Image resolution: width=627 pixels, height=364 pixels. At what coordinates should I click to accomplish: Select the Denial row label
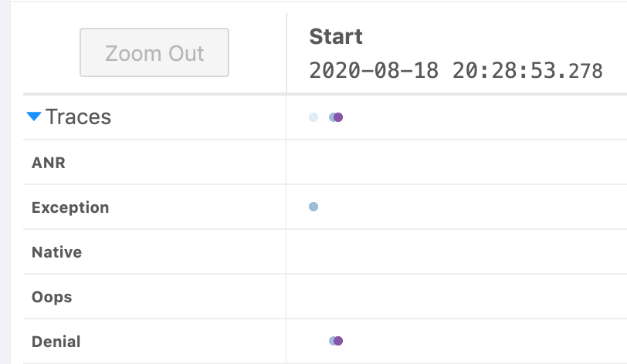tap(56, 342)
